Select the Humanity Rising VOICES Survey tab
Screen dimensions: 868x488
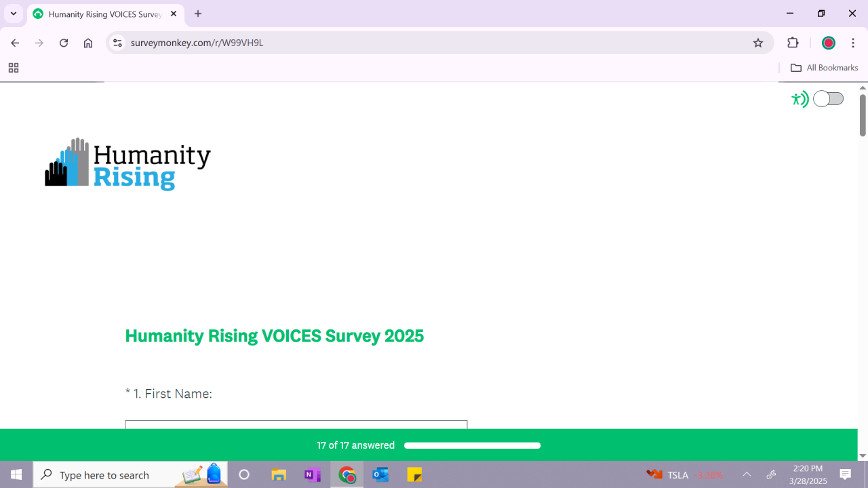pyautogui.click(x=106, y=14)
